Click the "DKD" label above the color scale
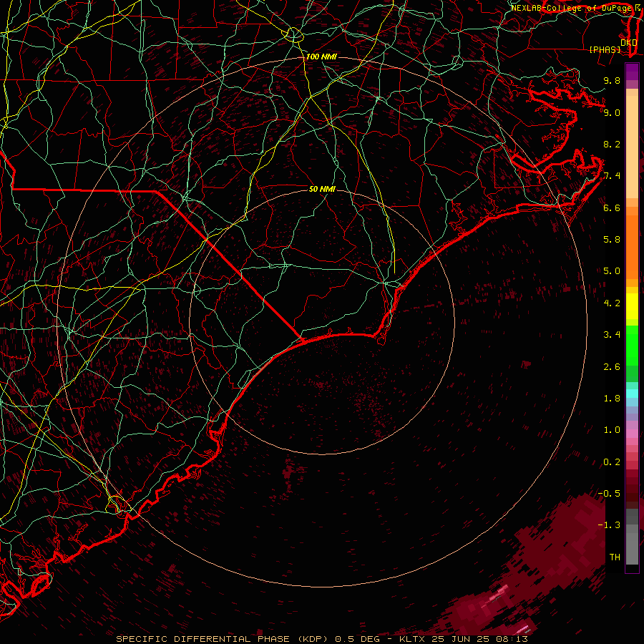This screenshot has width=644, height=644. tap(628, 43)
